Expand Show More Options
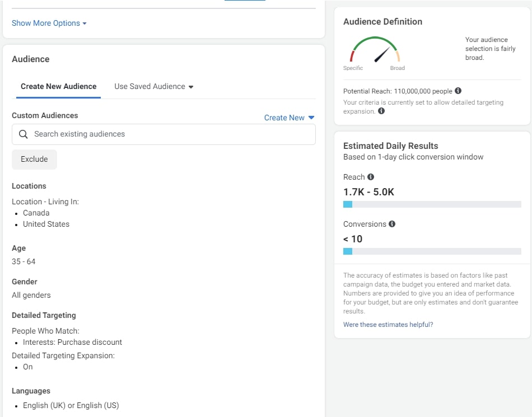The height and width of the screenshot is (417, 532). pos(49,23)
